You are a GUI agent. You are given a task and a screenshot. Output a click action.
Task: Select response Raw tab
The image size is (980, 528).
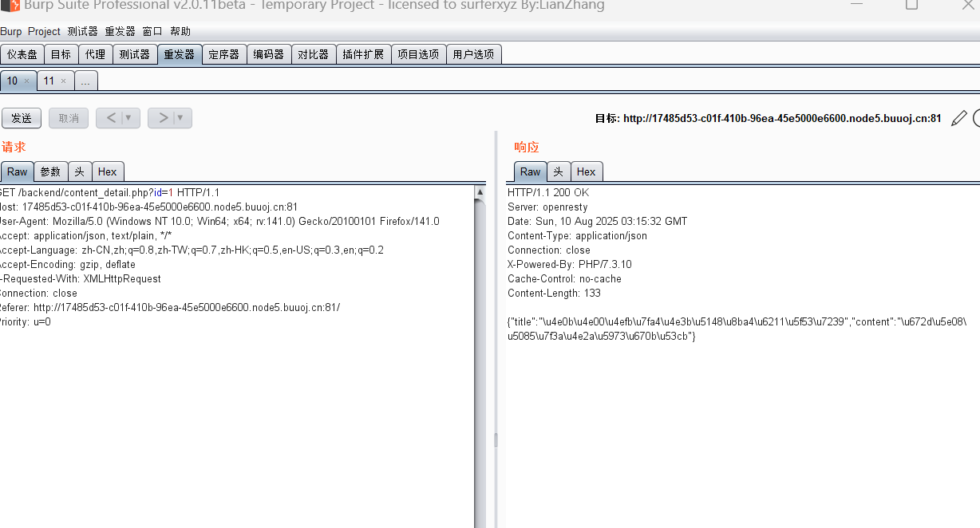[x=530, y=171]
